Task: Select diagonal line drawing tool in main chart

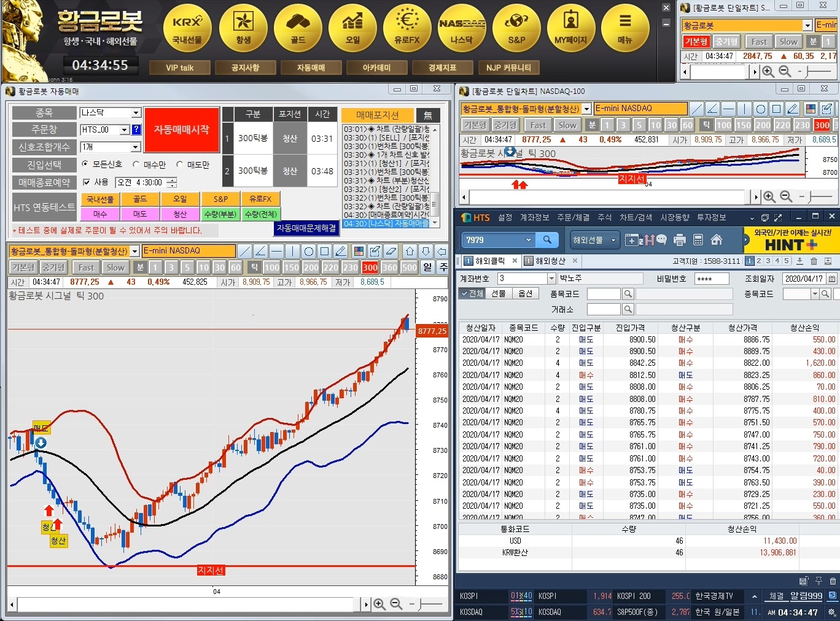Action: (244, 251)
